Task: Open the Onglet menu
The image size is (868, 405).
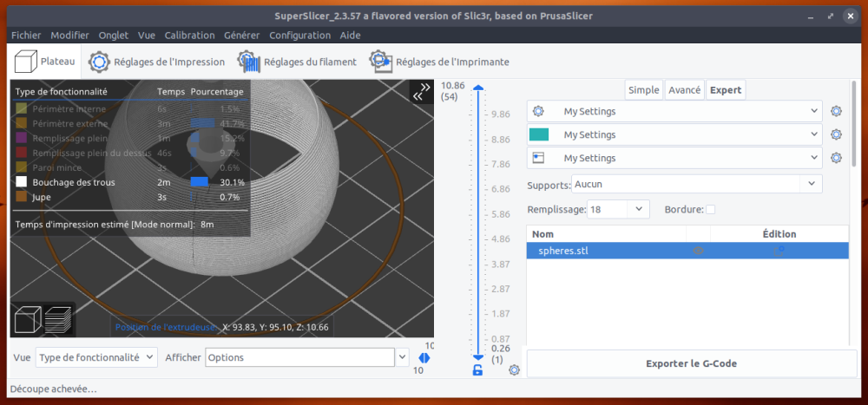Action: click(x=114, y=36)
